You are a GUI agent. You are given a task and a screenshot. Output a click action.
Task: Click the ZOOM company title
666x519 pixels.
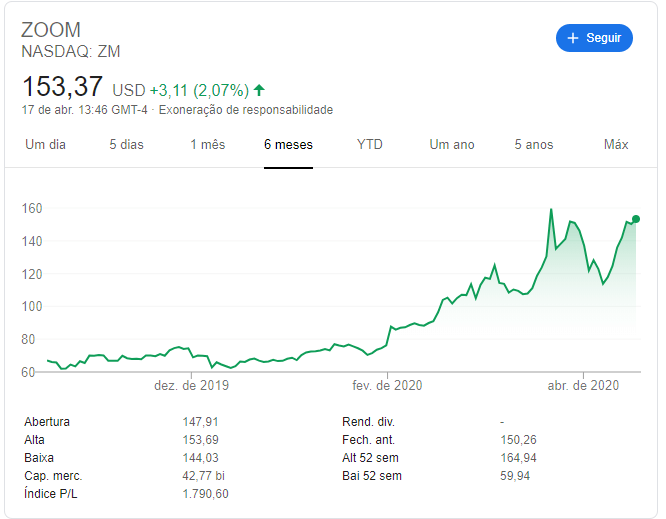point(51,30)
